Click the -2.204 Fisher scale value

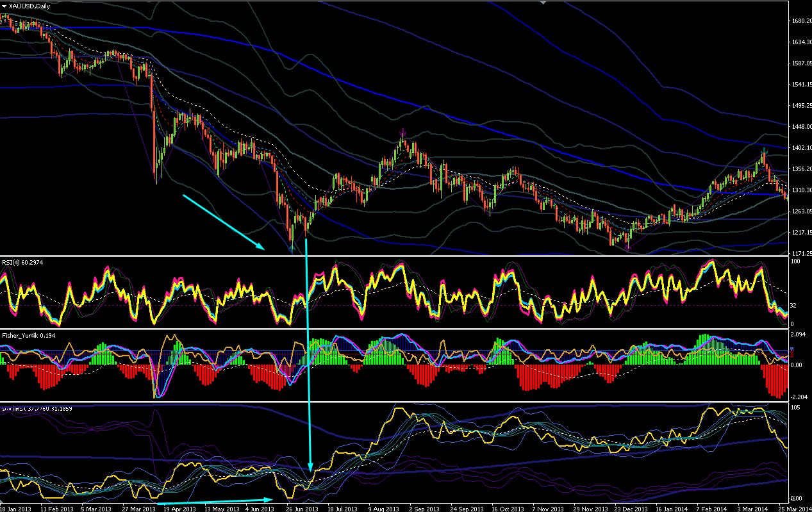click(x=798, y=397)
